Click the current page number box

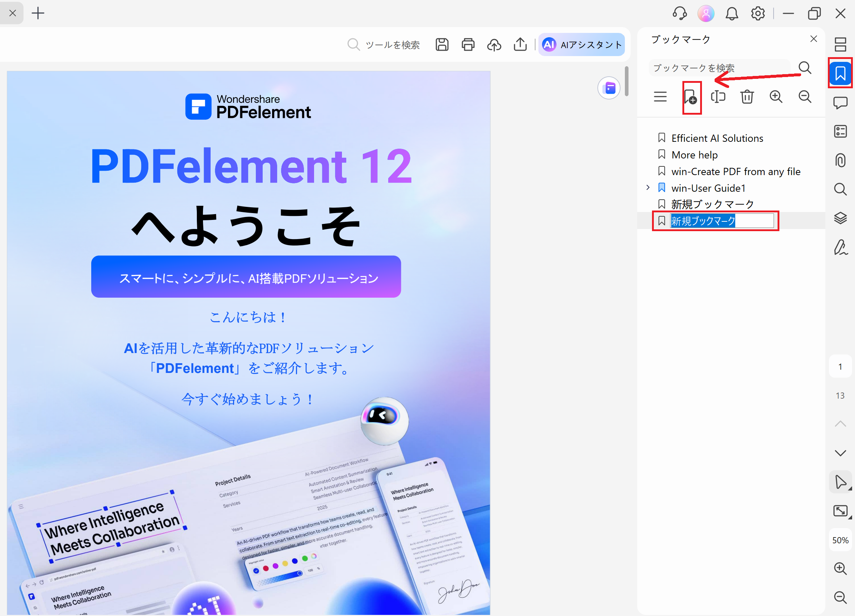(840, 366)
